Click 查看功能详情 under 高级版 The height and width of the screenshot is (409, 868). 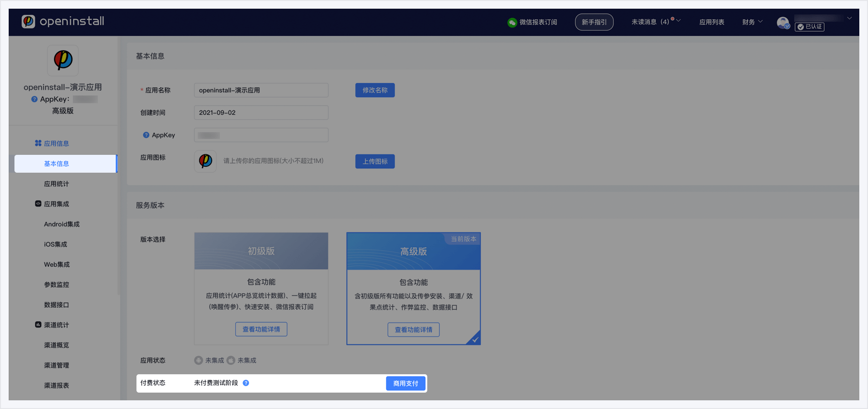pos(414,330)
